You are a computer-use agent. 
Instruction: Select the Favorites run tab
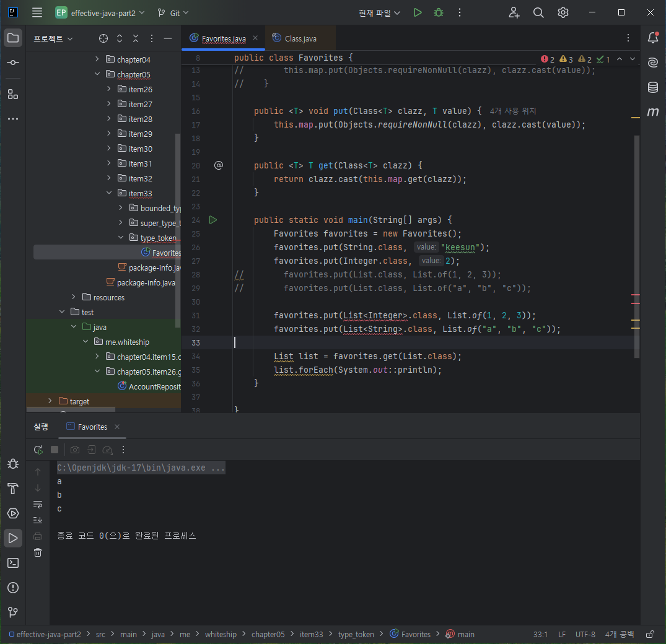coord(92,427)
